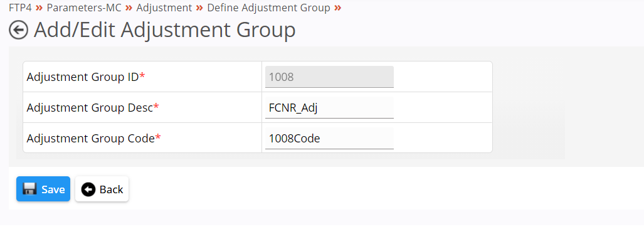Click the black arrow icon on Back button

88,189
